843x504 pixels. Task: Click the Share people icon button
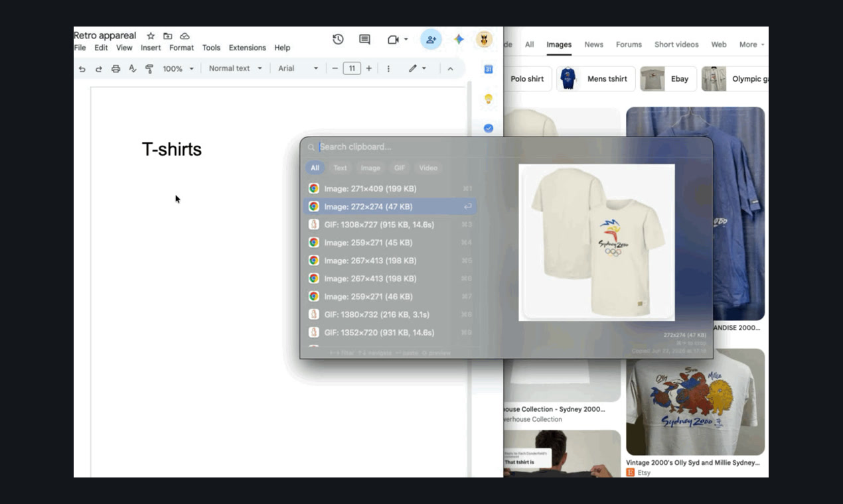tap(431, 40)
